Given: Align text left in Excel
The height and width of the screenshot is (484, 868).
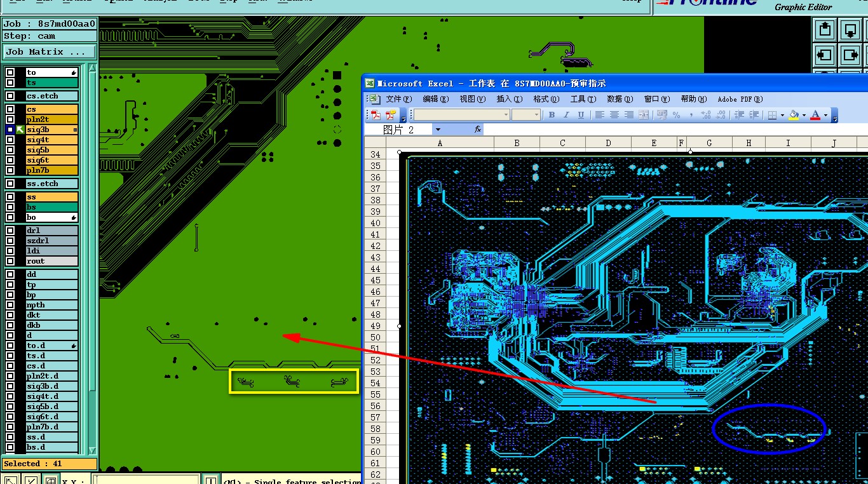Looking at the screenshot, I should (x=599, y=115).
